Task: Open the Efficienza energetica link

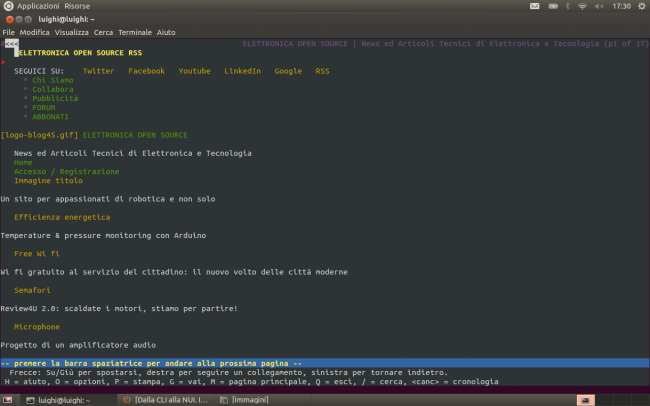Action: pyautogui.click(x=62, y=217)
